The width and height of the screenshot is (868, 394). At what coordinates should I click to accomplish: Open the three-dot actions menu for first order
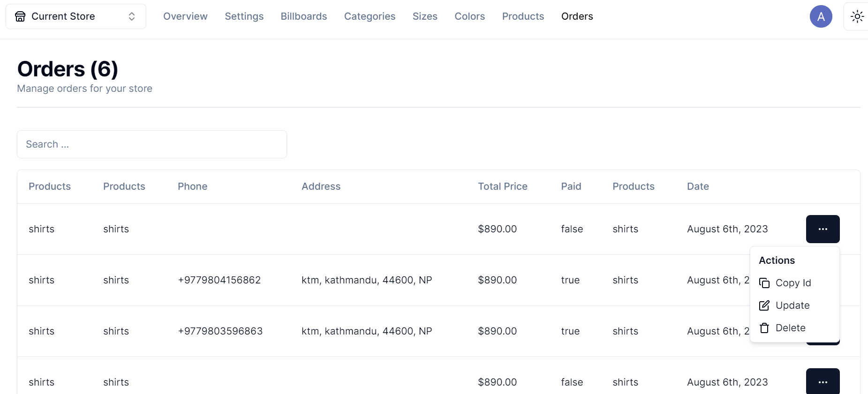click(823, 229)
